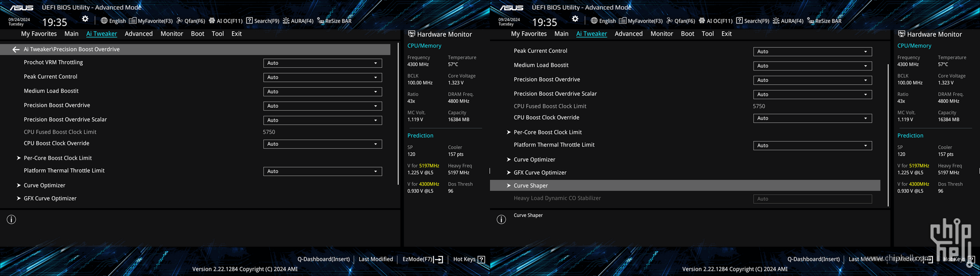The width and height of the screenshot is (980, 276).
Task: Click Last Modified in left BIOS screen
Action: click(376, 260)
